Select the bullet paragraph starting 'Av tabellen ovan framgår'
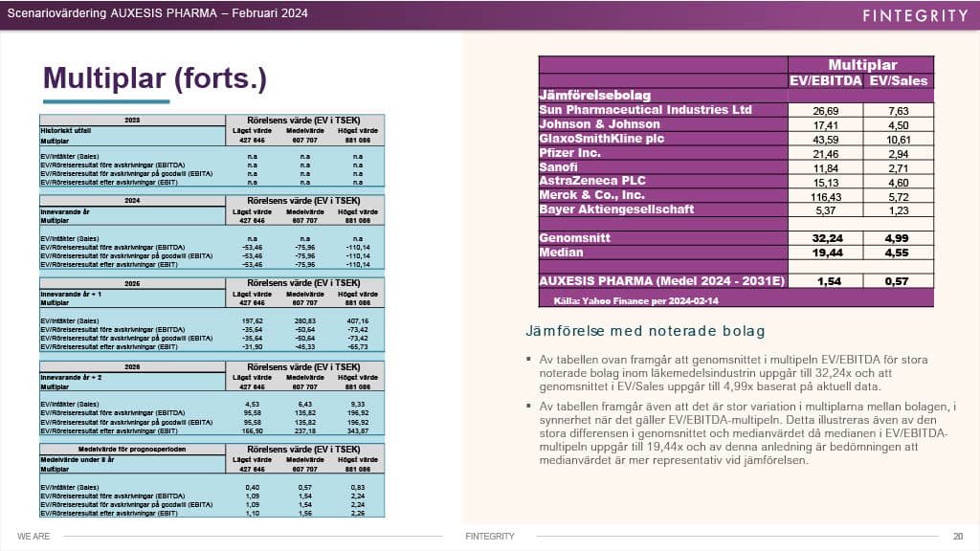 click(x=734, y=373)
